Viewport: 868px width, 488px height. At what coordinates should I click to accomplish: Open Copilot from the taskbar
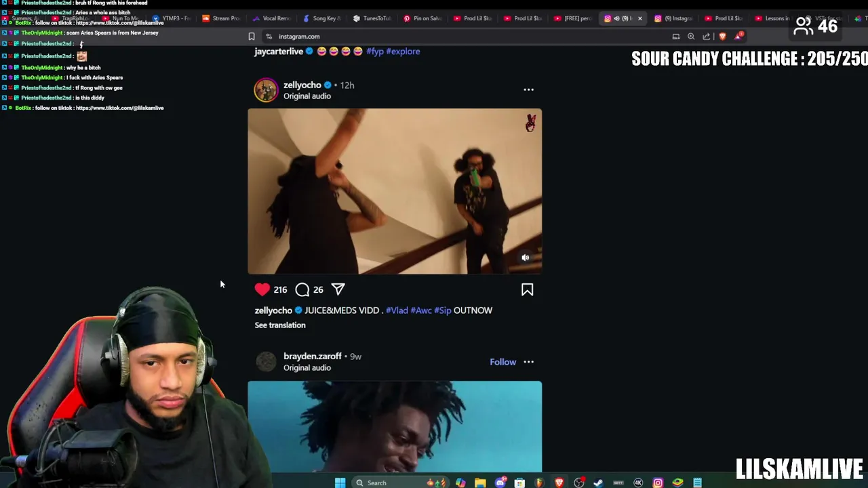(460, 483)
